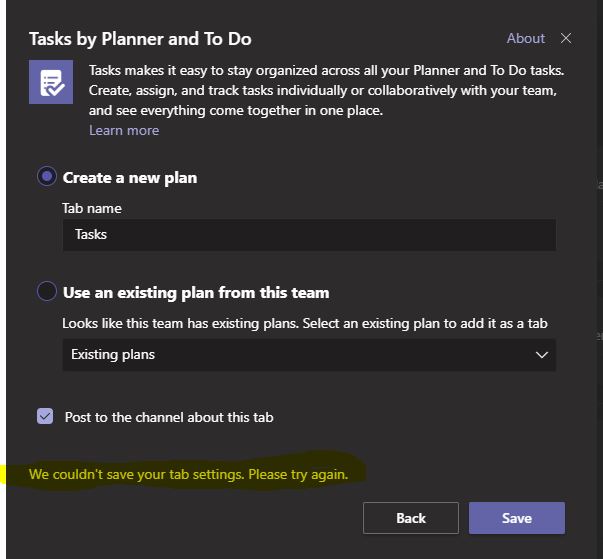Select the Use an existing plan radio button
The height and width of the screenshot is (559, 603).
(47, 292)
